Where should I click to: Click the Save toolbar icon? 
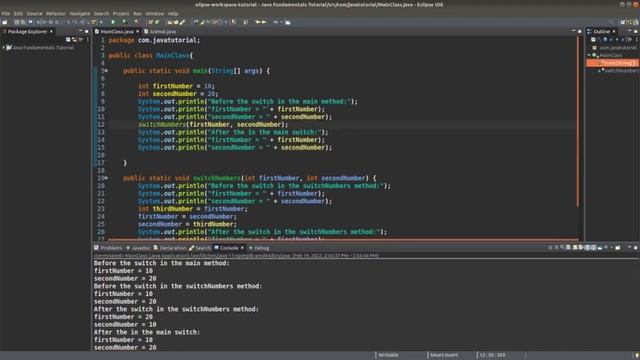click(x=17, y=22)
